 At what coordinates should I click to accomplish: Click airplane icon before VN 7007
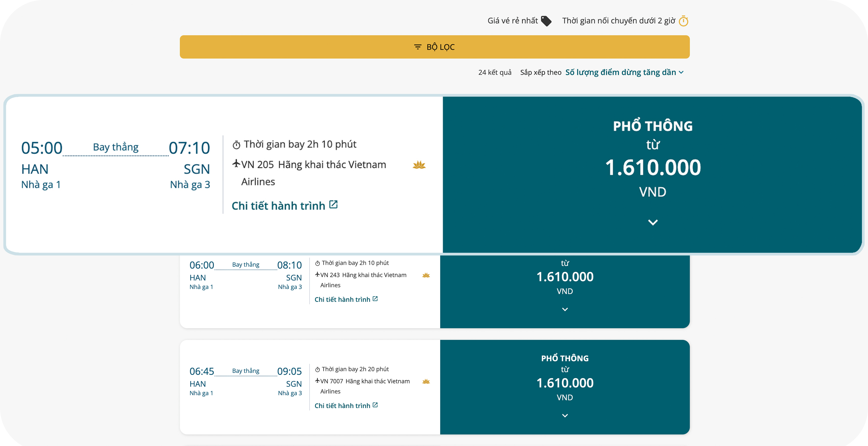pyautogui.click(x=317, y=381)
